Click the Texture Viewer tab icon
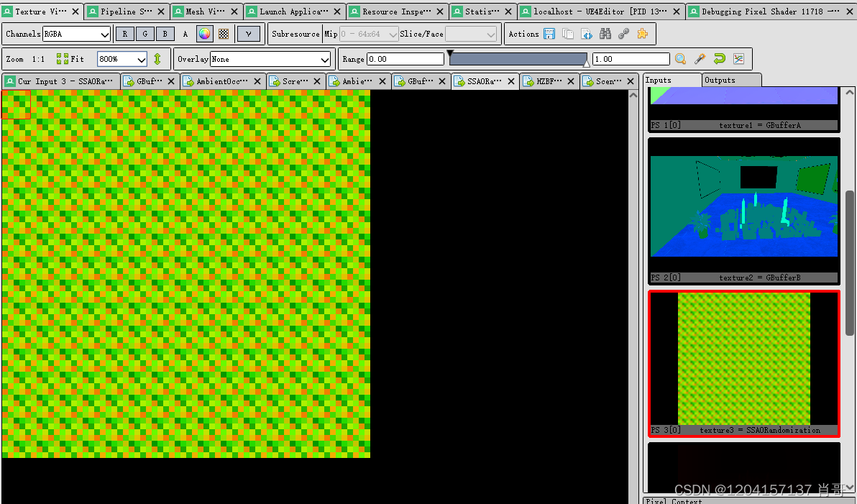Viewport: 857px width, 504px height. [8, 12]
